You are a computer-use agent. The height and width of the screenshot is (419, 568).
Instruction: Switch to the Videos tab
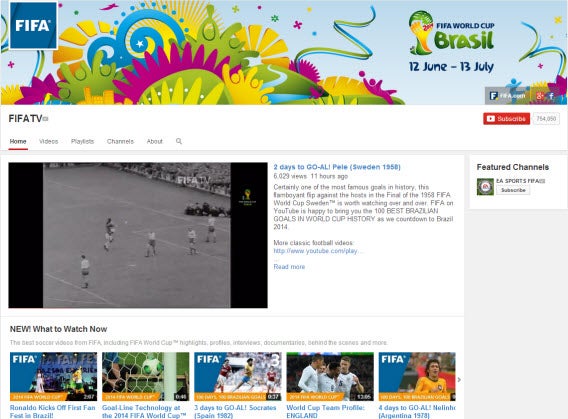point(49,141)
